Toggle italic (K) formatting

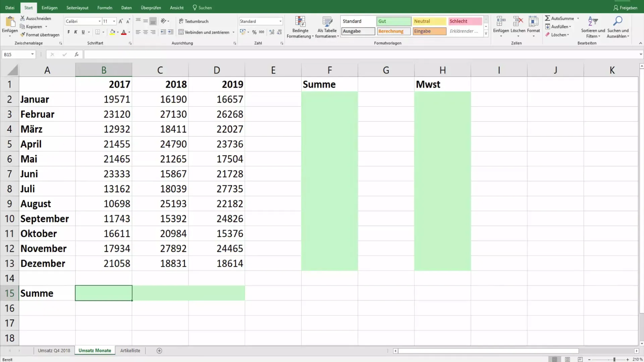pyautogui.click(x=76, y=32)
